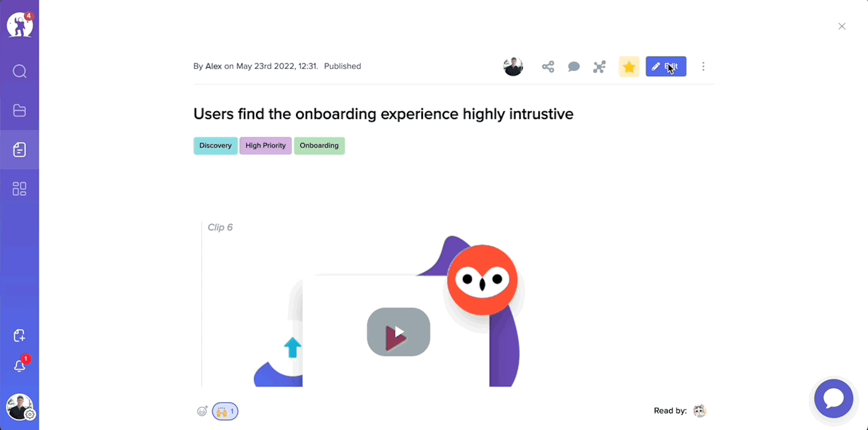The width and height of the screenshot is (868, 430).
Task: Open the chat support bubble
Action: click(x=834, y=399)
